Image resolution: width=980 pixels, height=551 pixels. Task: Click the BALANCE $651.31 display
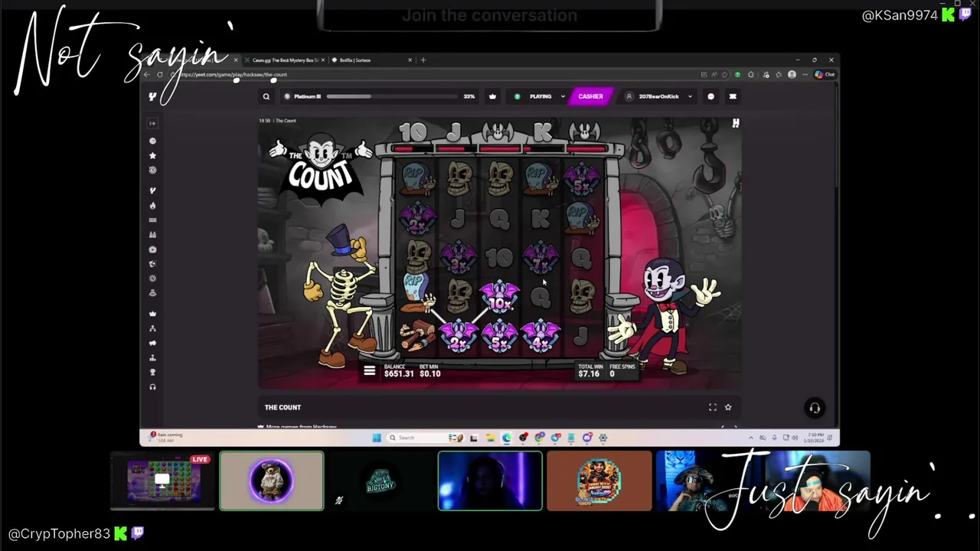[x=398, y=371]
